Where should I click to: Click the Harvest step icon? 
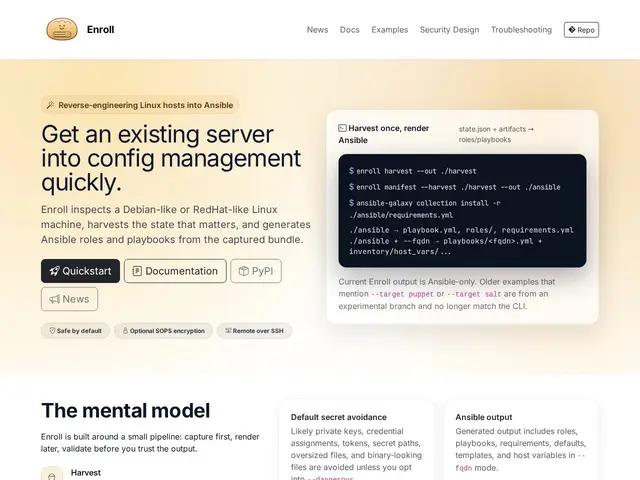52,475
